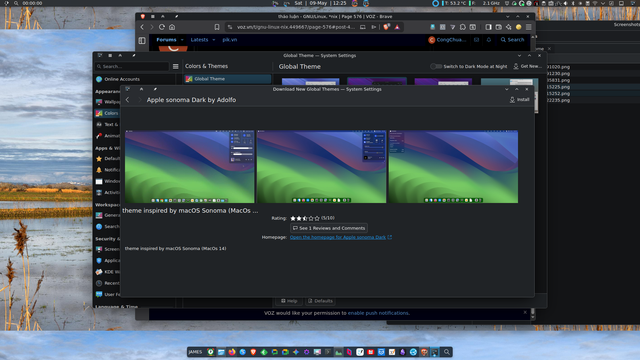Launch Brave from the dock
Viewport: 640px width, 360px height.
pos(253,352)
